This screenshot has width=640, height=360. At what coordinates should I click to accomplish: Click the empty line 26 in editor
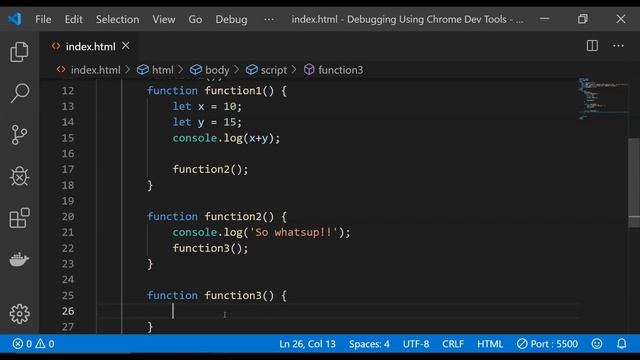(x=338, y=311)
